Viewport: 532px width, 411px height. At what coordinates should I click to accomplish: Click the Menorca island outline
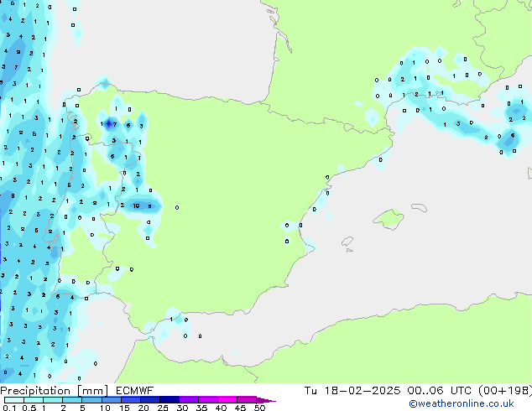(x=420, y=207)
